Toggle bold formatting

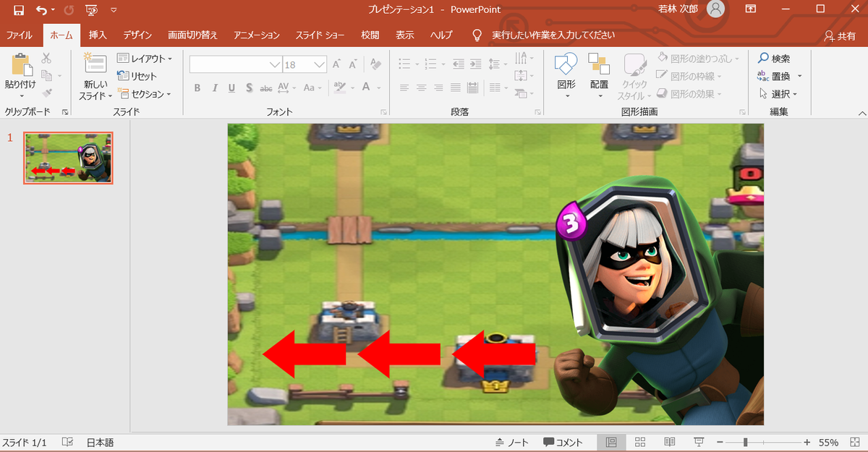coord(197,88)
